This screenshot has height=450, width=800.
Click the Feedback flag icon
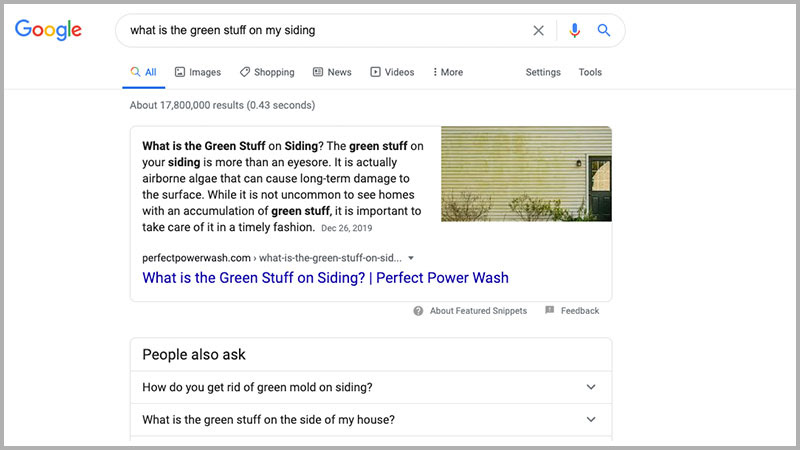click(549, 310)
